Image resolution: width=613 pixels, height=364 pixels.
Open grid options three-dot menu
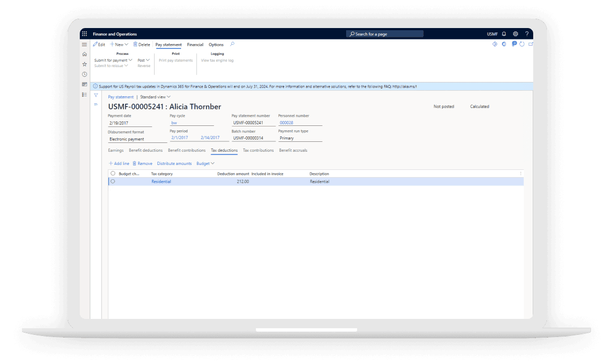click(x=521, y=174)
